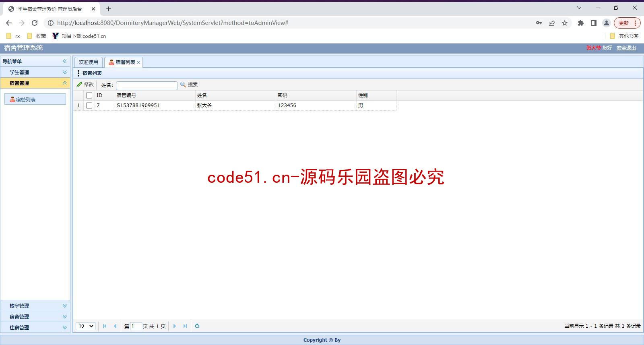Open the 项目下载:code51.cn bookmark
The width and height of the screenshot is (644, 345).
79,36
